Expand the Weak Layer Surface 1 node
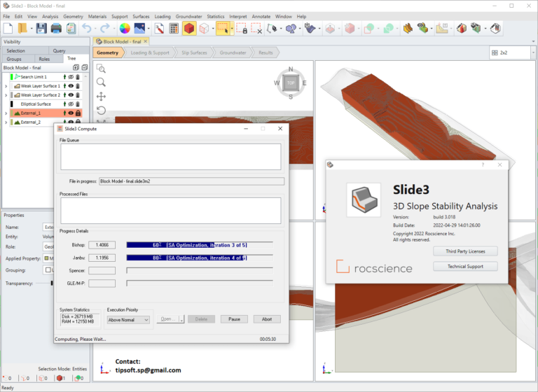The width and height of the screenshot is (538, 392). (x=6, y=86)
